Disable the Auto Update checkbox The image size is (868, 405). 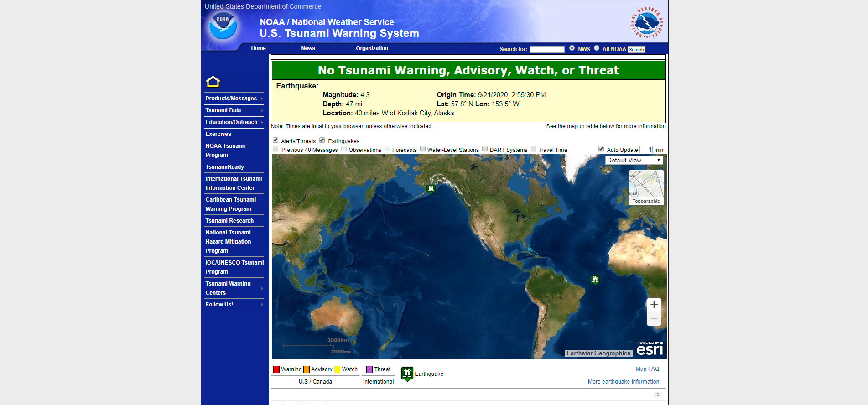pos(601,149)
